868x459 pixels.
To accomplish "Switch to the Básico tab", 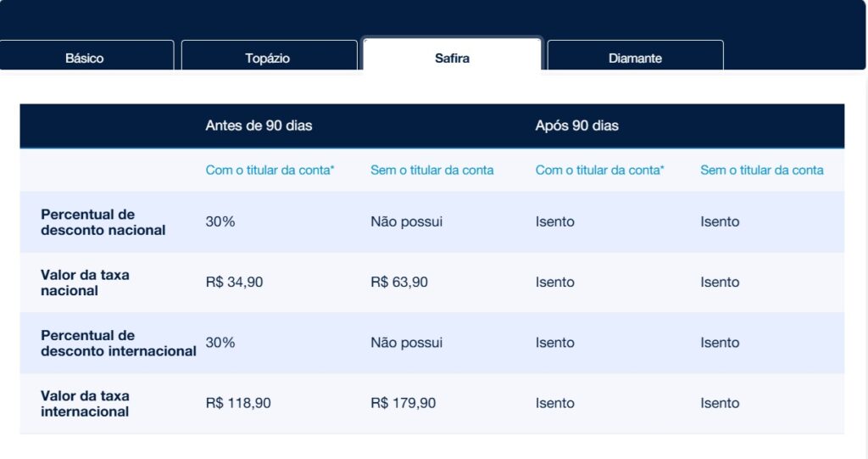I will pyautogui.click(x=85, y=59).
